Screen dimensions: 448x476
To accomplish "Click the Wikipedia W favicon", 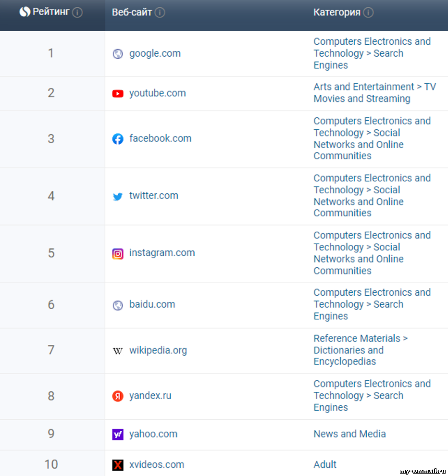I will pyautogui.click(x=118, y=351).
